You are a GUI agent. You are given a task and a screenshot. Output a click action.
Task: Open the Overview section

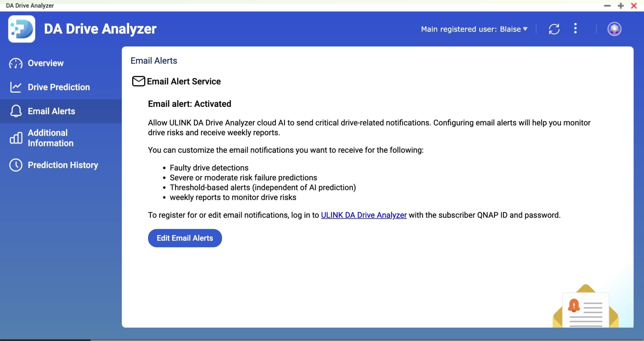point(61,63)
